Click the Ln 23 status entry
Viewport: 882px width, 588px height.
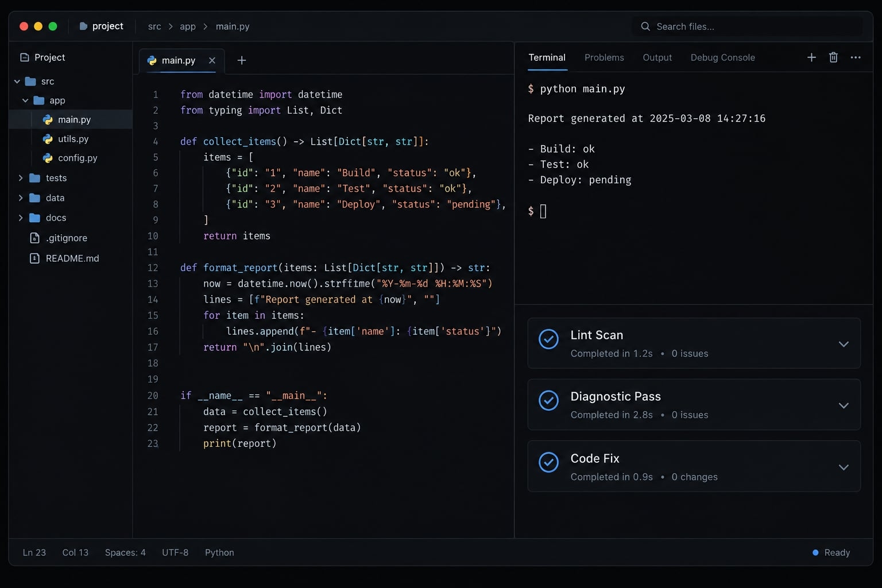tap(34, 552)
